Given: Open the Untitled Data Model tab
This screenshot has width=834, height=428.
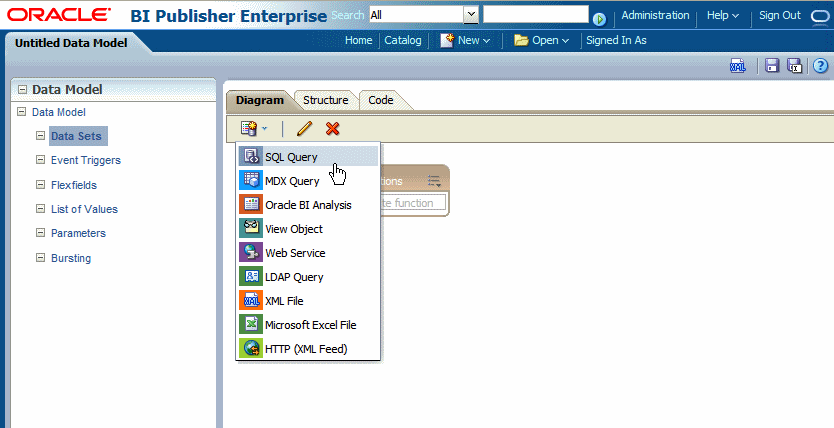Looking at the screenshot, I should (71, 43).
